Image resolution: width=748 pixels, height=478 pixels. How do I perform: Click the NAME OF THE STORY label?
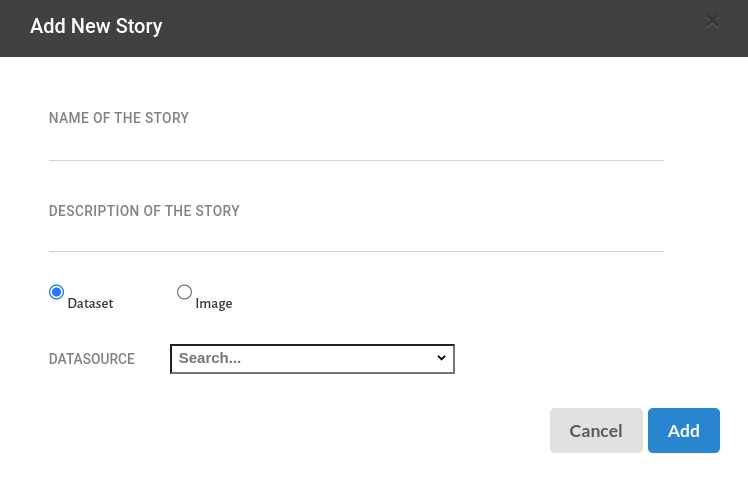[119, 118]
